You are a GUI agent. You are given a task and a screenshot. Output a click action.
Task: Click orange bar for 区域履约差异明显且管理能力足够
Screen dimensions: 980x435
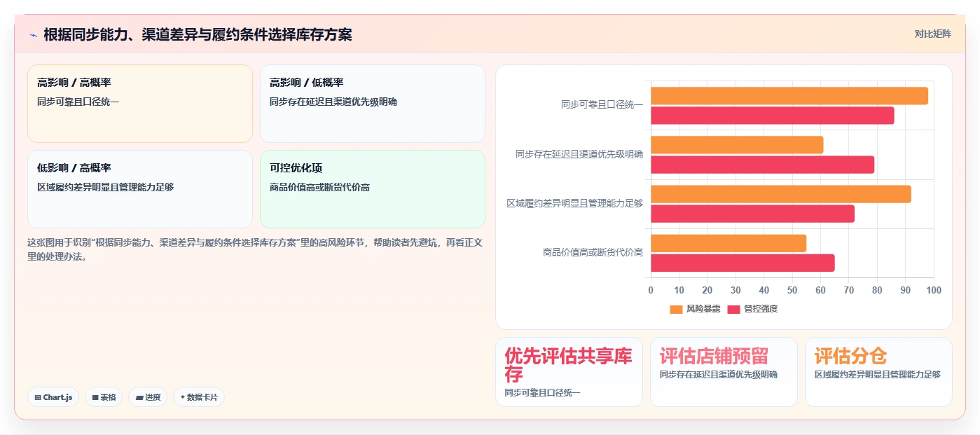coord(781,194)
